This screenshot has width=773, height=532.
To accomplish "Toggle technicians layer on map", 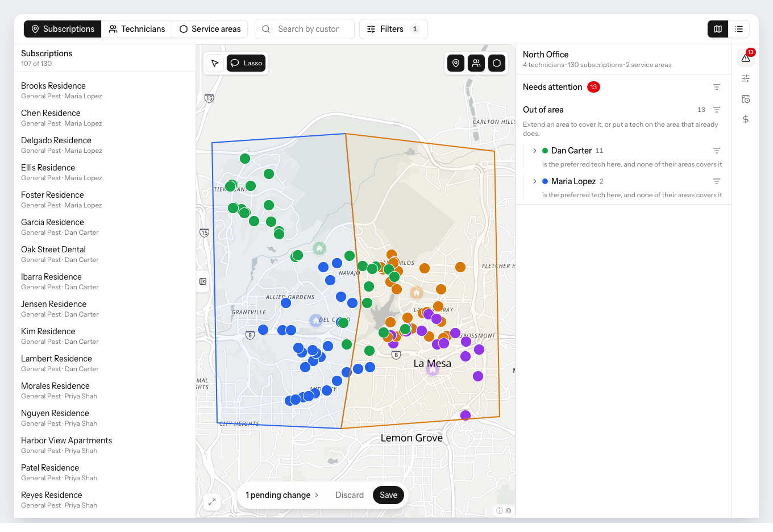I will 476,63.
